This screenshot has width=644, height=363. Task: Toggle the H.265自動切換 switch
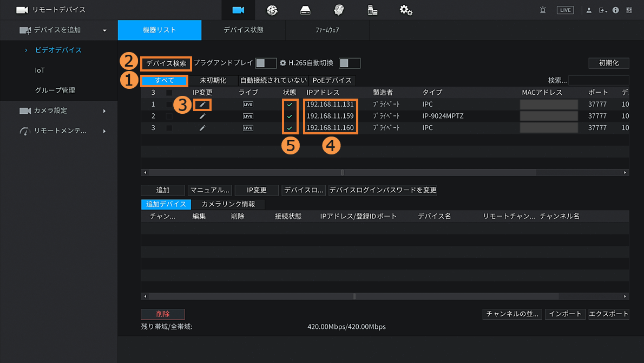349,63
